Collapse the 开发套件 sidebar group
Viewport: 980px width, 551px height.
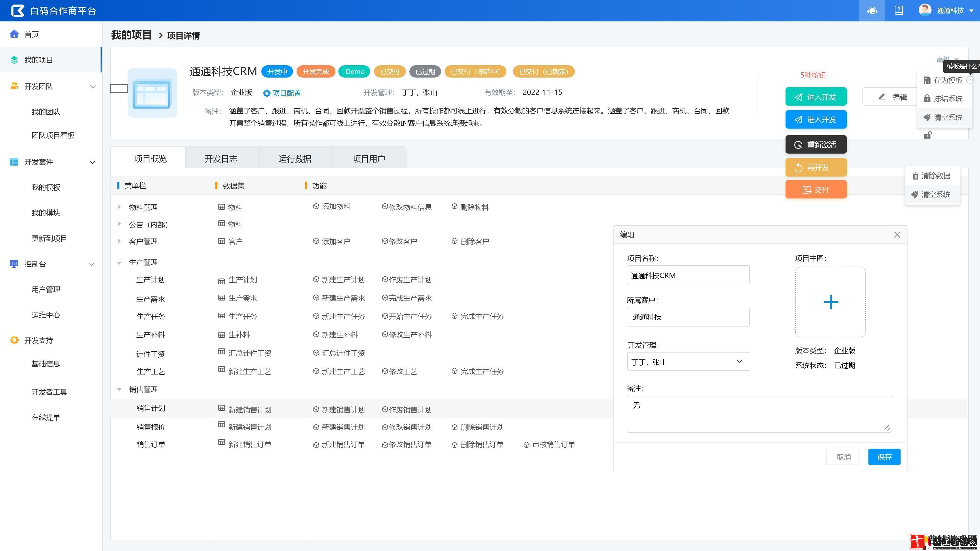tap(92, 162)
